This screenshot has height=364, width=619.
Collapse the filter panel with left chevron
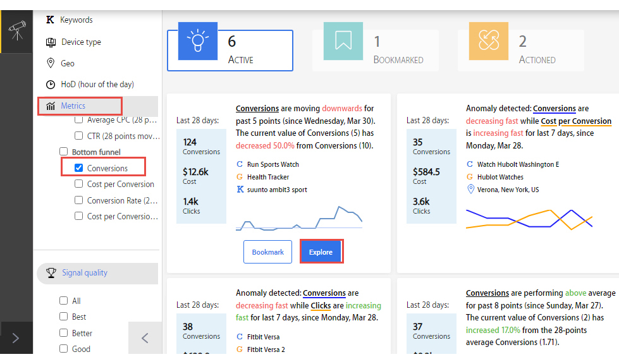tap(145, 338)
